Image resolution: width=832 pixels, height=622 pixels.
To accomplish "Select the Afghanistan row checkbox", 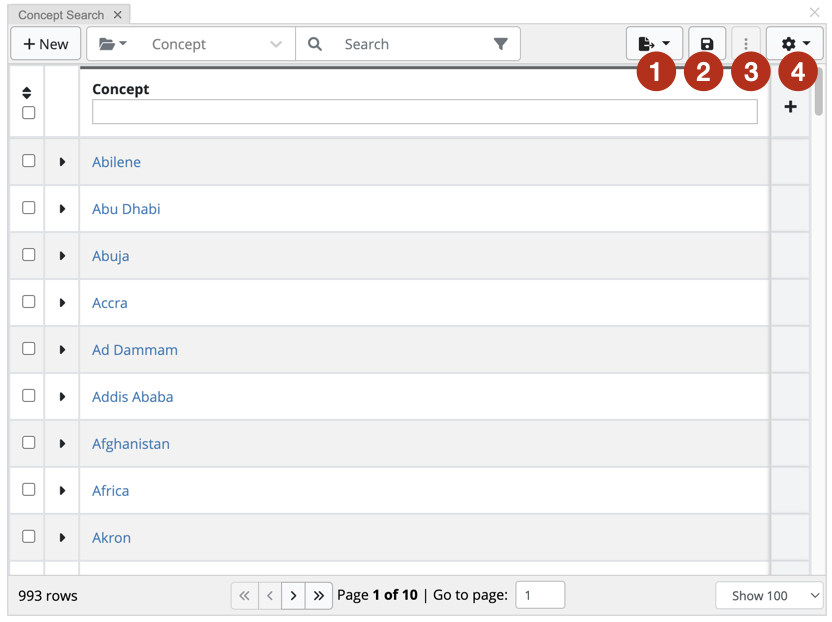I will [29, 443].
